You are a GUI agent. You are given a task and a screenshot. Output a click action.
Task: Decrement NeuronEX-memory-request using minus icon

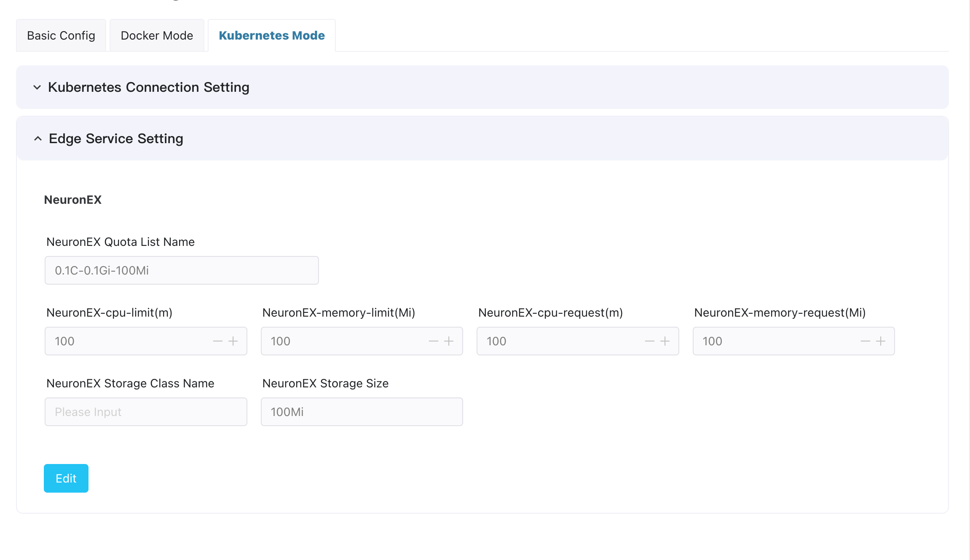coord(865,341)
